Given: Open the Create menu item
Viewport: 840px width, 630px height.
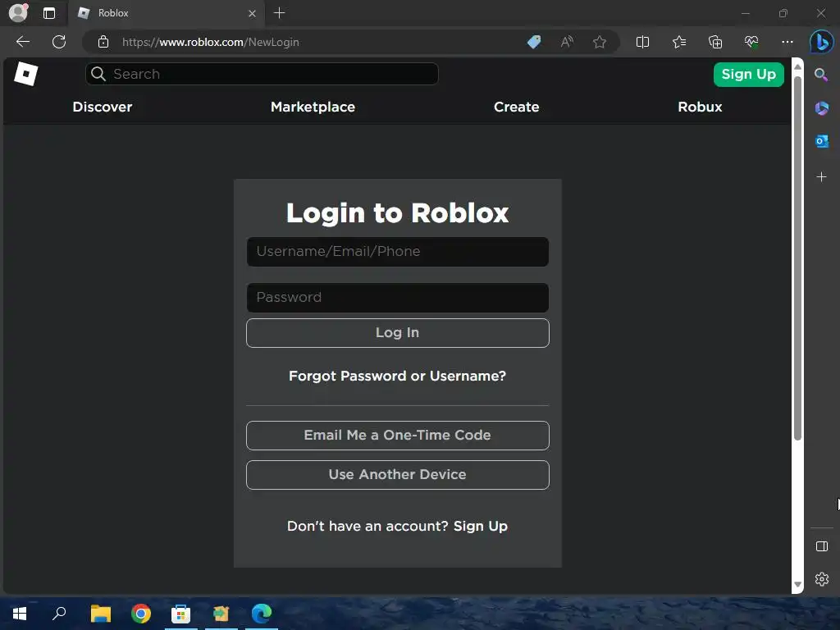Looking at the screenshot, I should [x=517, y=107].
